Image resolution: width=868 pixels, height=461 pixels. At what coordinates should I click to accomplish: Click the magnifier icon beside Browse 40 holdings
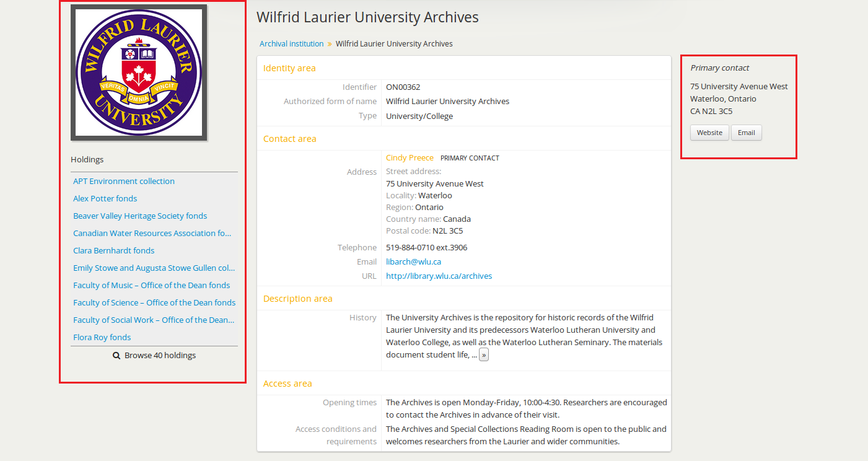(x=116, y=356)
